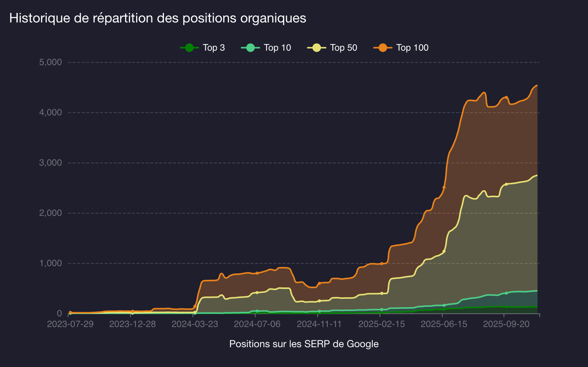Select the orange data marker near 2023-12-28
Screen dimensions: 588x367
[133, 311]
